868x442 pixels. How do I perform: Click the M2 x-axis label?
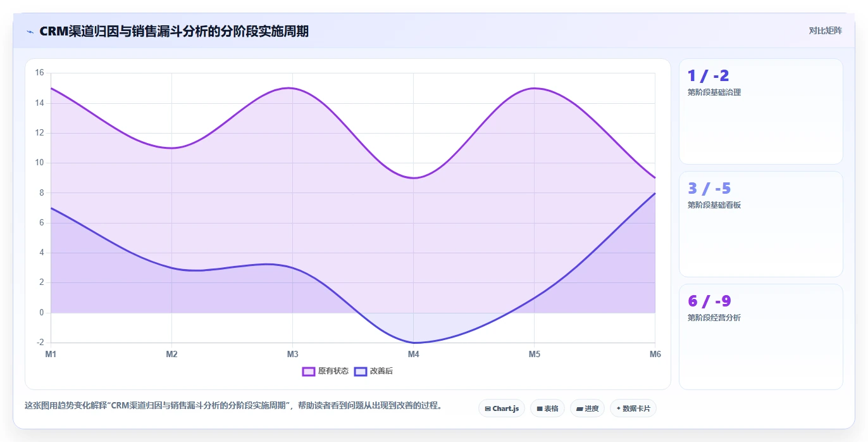tap(171, 354)
